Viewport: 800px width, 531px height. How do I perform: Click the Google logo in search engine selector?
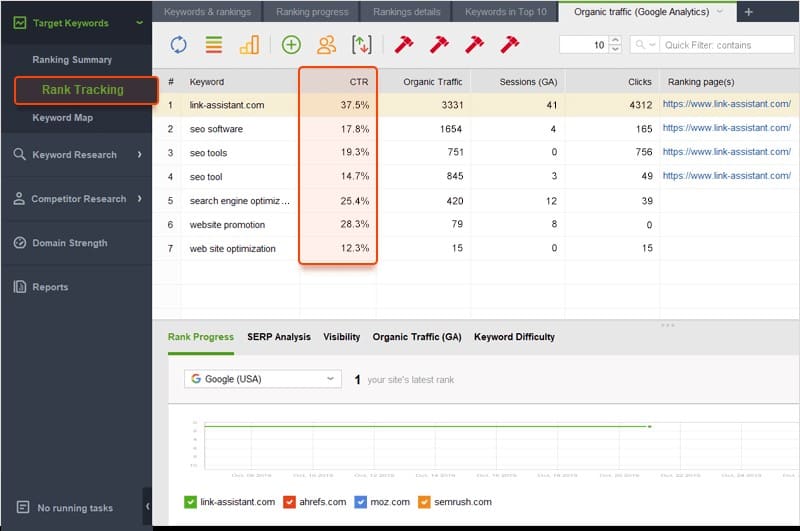pyautogui.click(x=196, y=378)
